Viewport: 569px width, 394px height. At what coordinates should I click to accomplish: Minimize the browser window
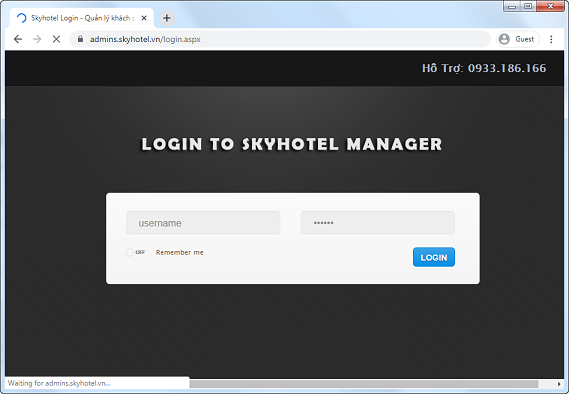coord(512,6)
